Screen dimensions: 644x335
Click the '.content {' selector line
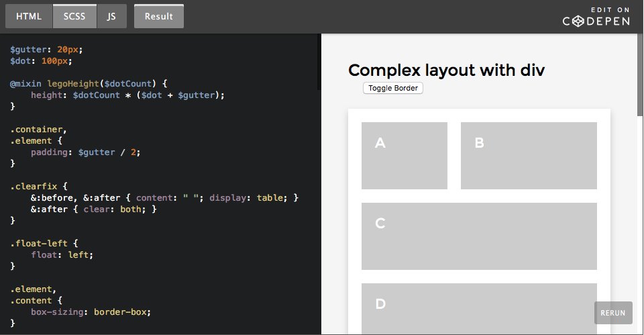[x=36, y=301]
